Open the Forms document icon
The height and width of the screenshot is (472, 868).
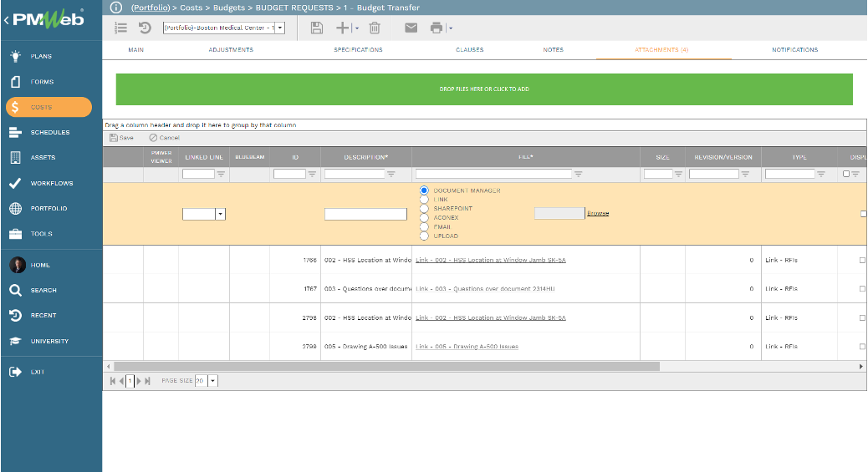pyautogui.click(x=16, y=81)
